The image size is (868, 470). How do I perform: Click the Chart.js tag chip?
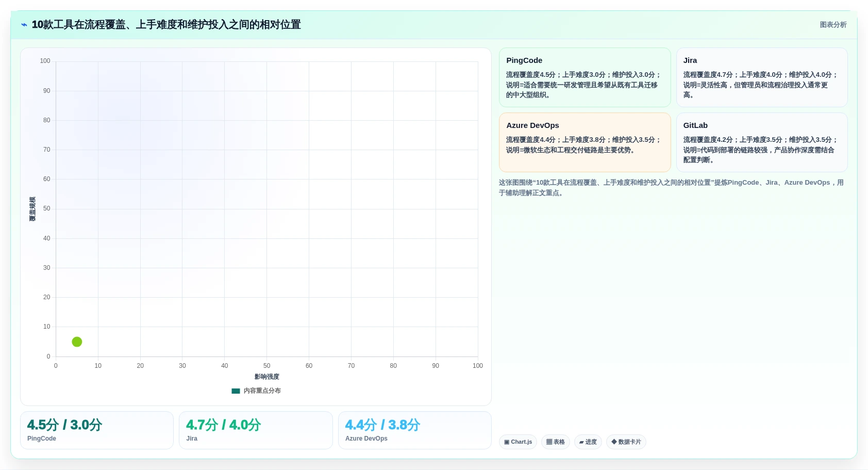click(518, 442)
